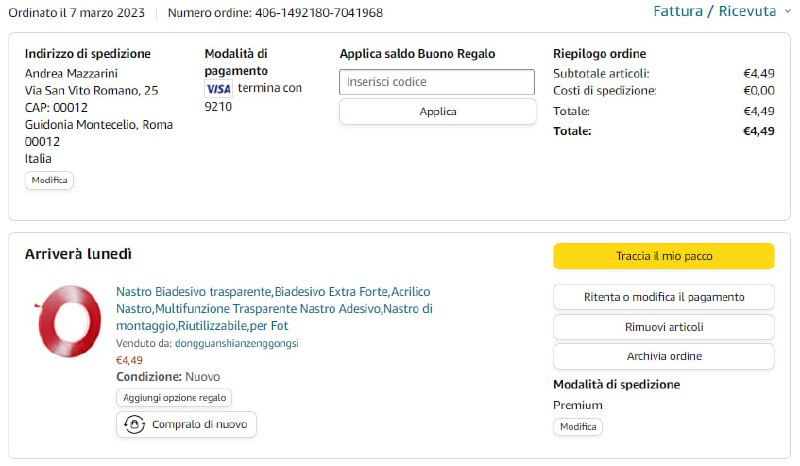Click the chevron next to Fattura / Ricevuta
The height and width of the screenshot is (466, 800).
pos(787,12)
